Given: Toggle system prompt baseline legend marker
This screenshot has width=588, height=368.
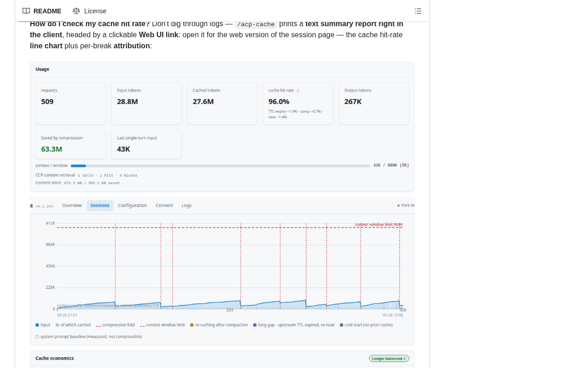Looking at the screenshot, I should click(37, 337).
